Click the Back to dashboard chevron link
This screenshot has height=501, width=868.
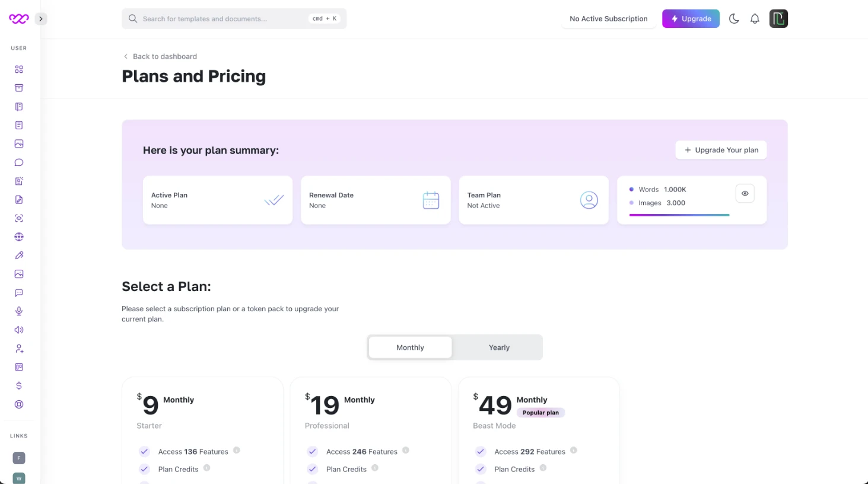pyautogui.click(x=160, y=56)
